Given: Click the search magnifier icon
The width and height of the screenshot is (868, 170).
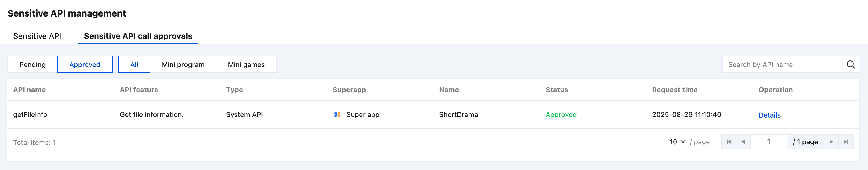Looking at the screenshot, I should (851, 64).
